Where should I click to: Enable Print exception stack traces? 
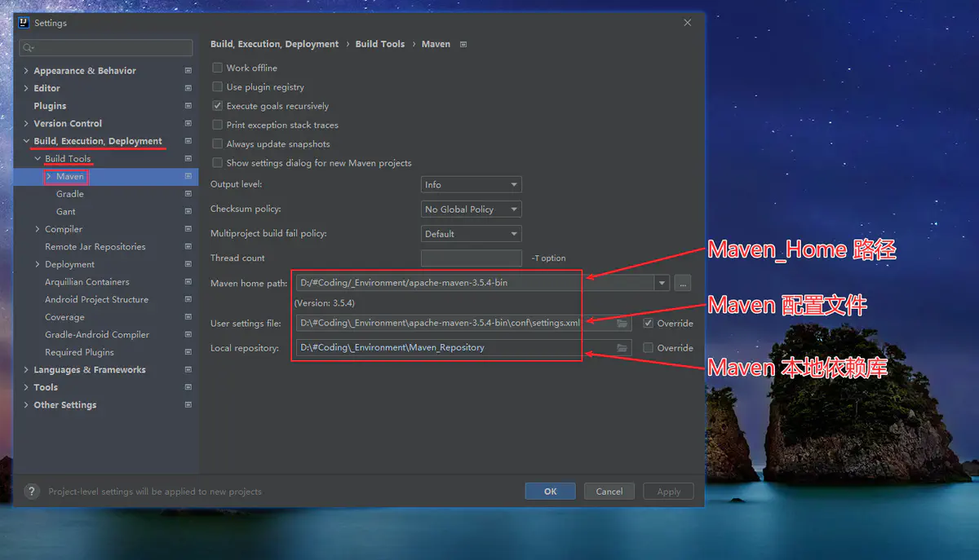pos(218,125)
